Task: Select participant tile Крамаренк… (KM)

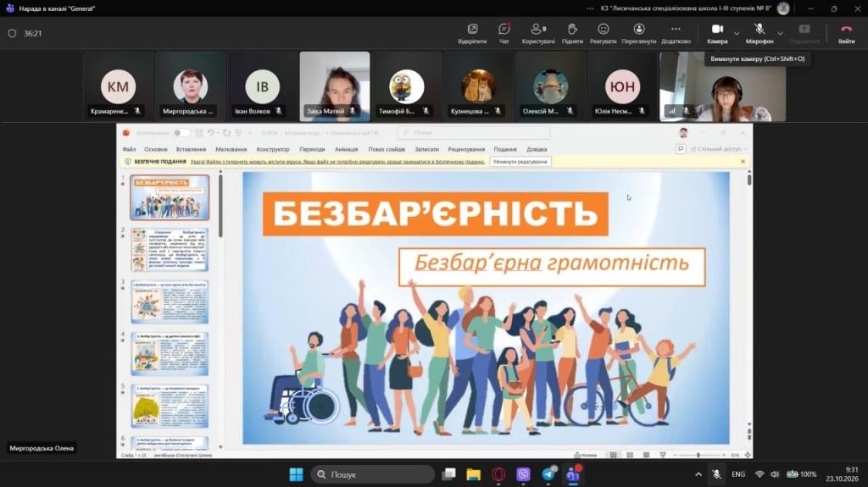Action: click(x=119, y=86)
